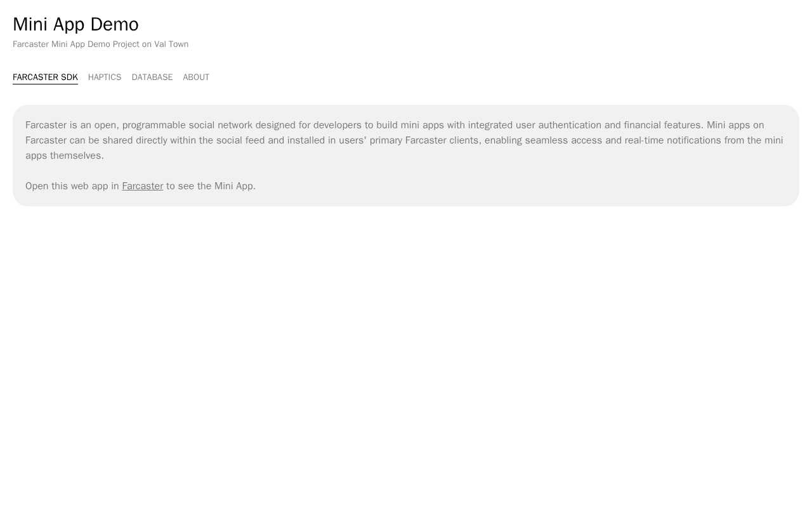Click the 'social feed' phrase in description
812x508 pixels.
click(240, 140)
